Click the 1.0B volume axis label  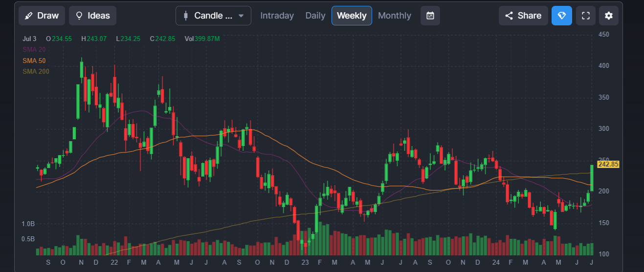(x=28, y=224)
